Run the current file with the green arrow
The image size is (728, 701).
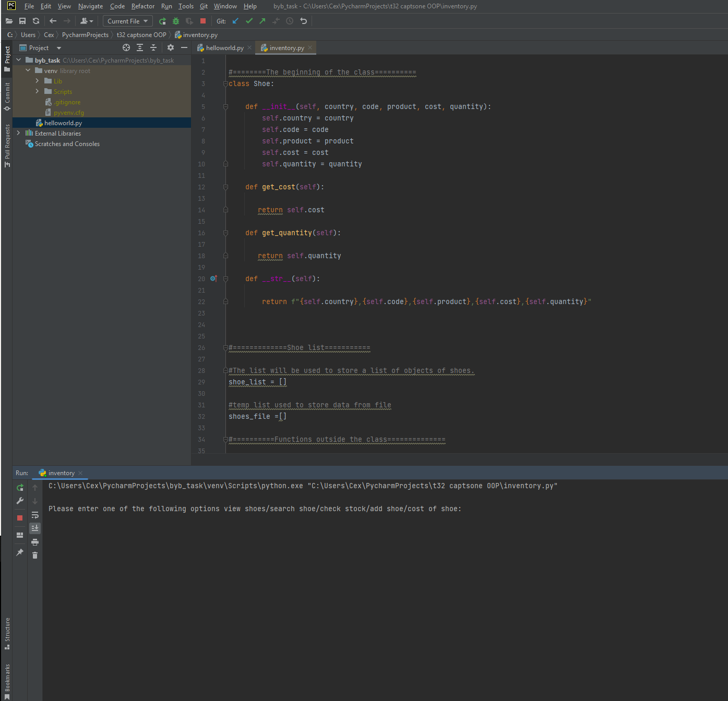tap(162, 21)
